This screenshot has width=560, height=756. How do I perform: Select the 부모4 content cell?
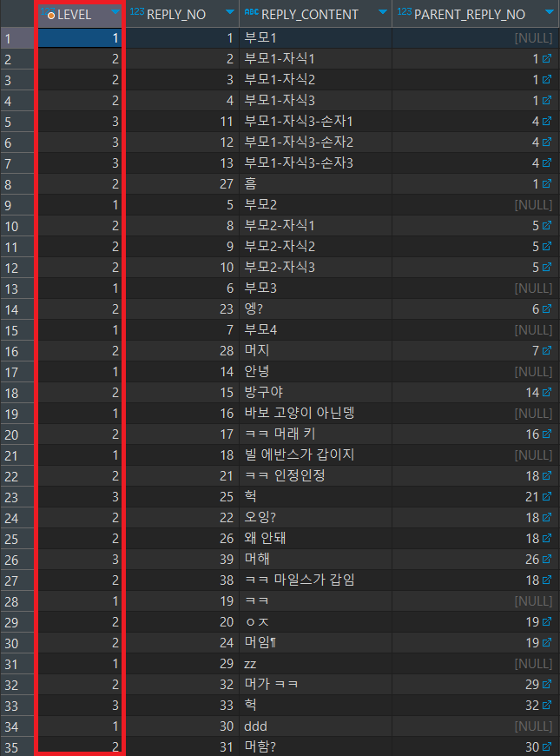(x=315, y=330)
